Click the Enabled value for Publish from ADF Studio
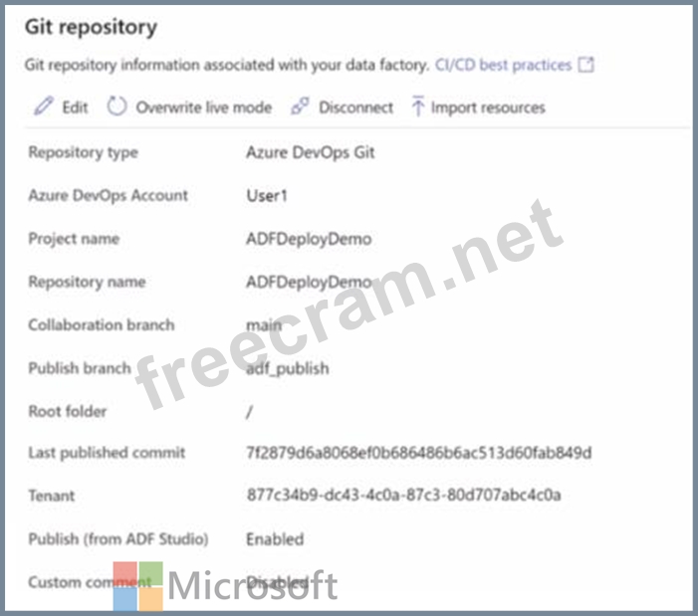This screenshot has height=616, width=698. pos(275,538)
